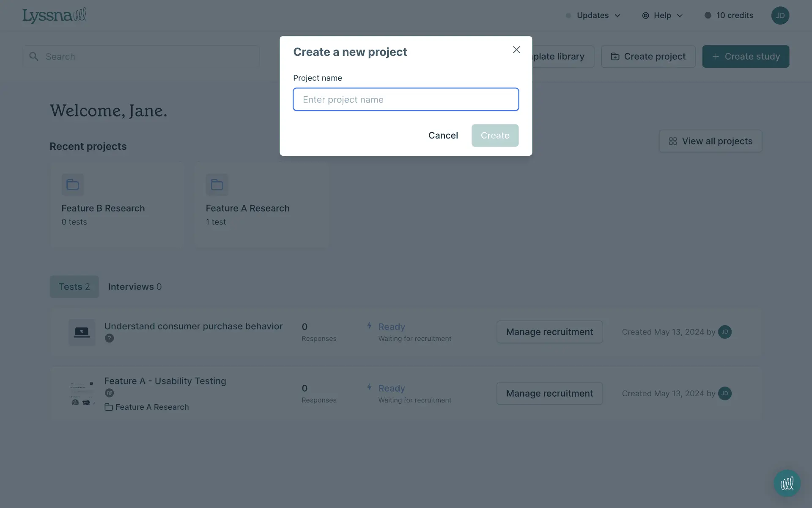Expand the Help dropdown menu
This screenshot has width=812, height=508.
(x=662, y=16)
